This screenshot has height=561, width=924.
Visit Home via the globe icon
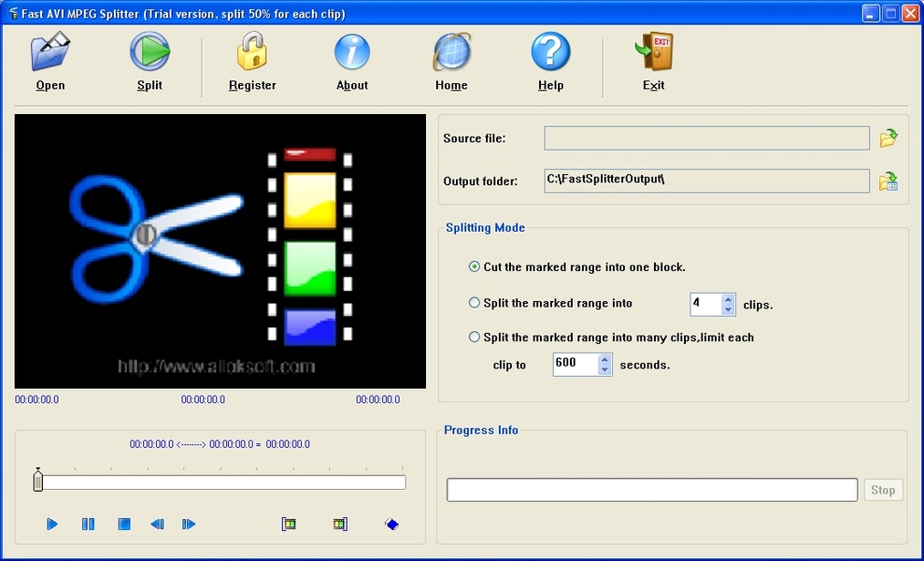(451, 52)
